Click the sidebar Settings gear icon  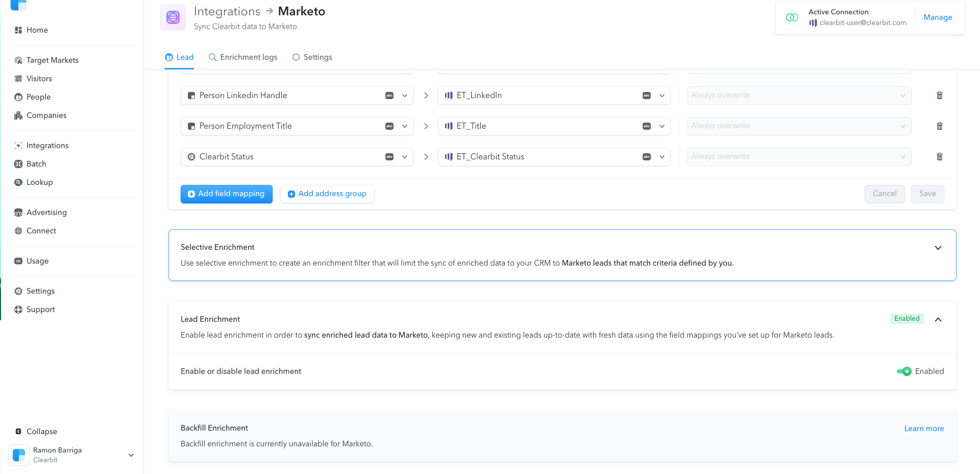click(18, 291)
